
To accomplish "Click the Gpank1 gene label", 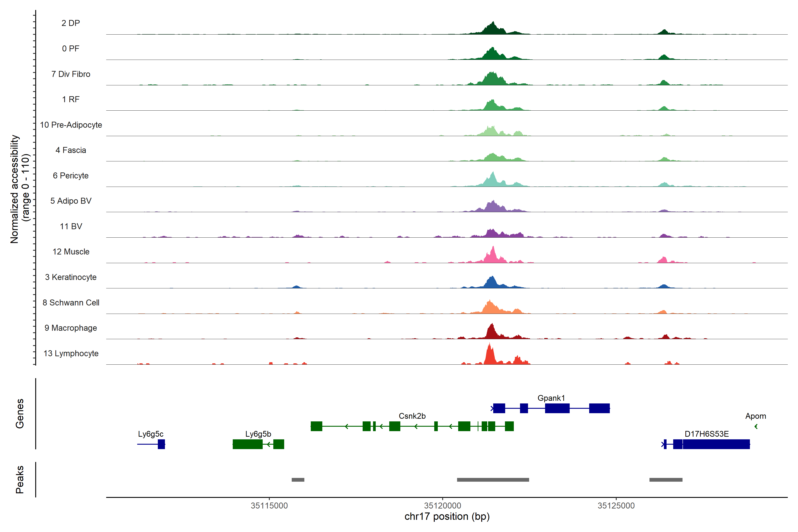I will pyautogui.click(x=551, y=398).
